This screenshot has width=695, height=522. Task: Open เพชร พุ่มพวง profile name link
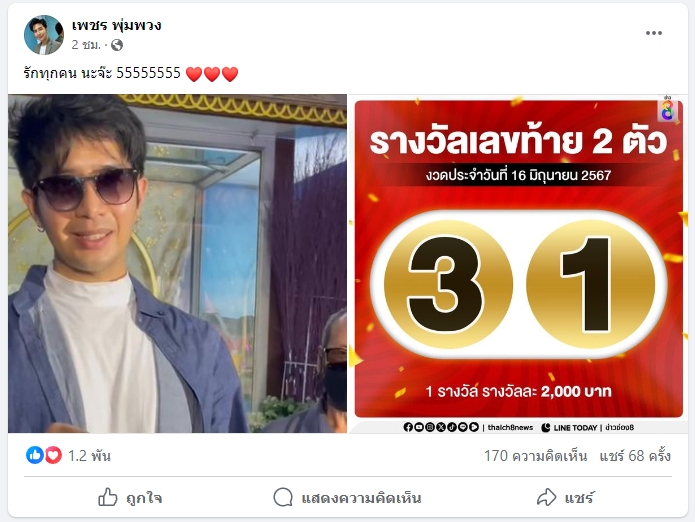pyautogui.click(x=117, y=25)
